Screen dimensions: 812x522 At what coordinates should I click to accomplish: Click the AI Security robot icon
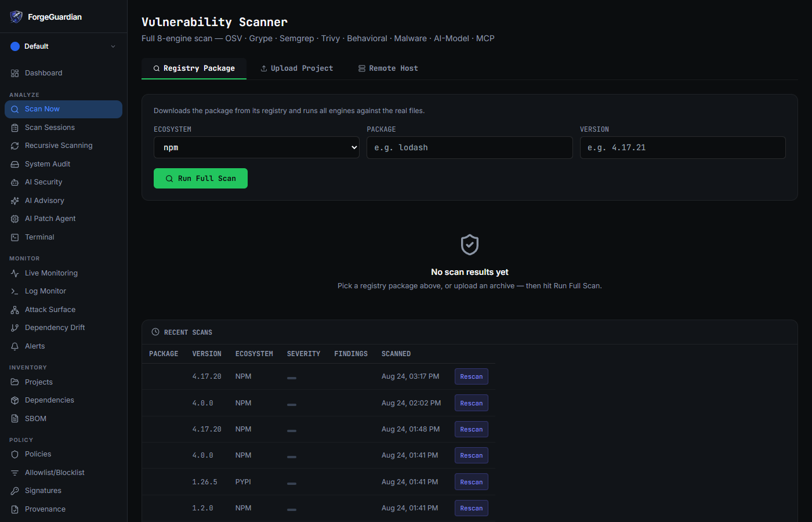(15, 182)
